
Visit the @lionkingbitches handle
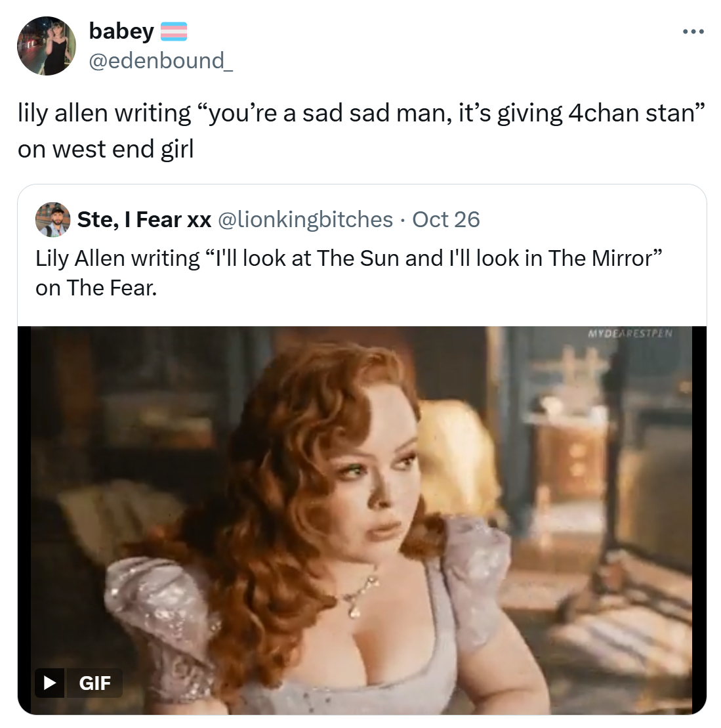[x=305, y=219]
